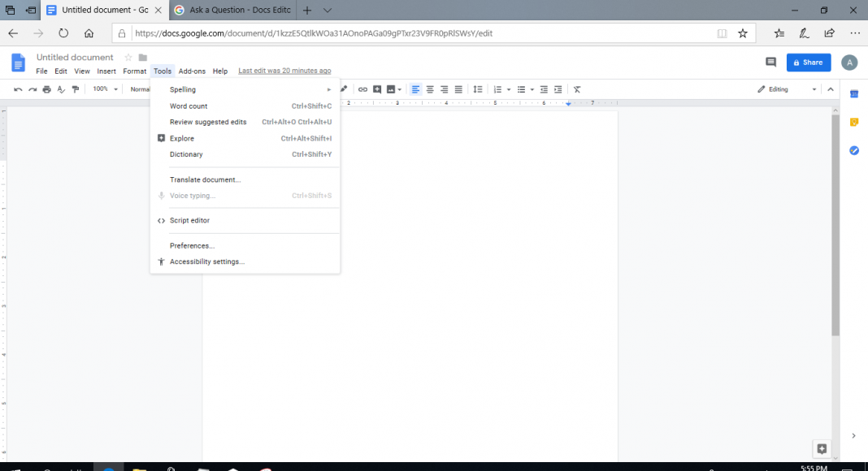Screen dimensions: 868x471
Task: Select Translate document option
Action: pos(245,179)
